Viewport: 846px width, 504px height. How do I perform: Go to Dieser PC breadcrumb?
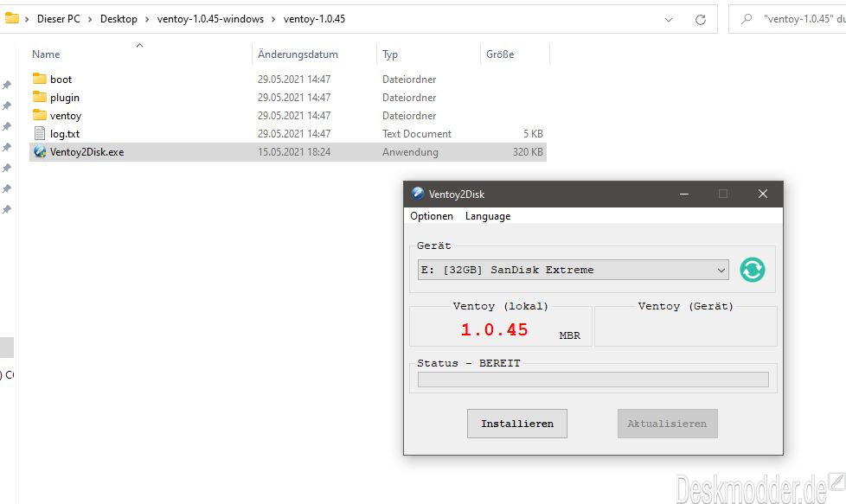click(58, 19)
